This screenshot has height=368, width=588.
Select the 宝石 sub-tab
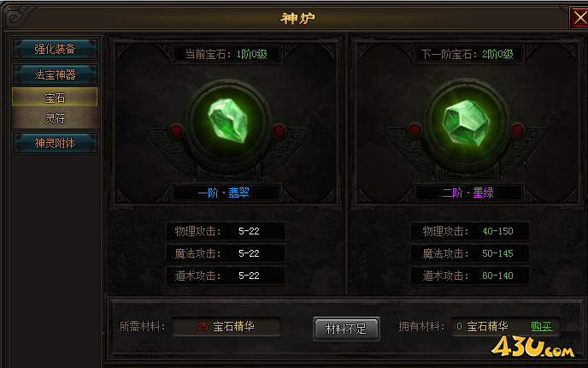55,98
